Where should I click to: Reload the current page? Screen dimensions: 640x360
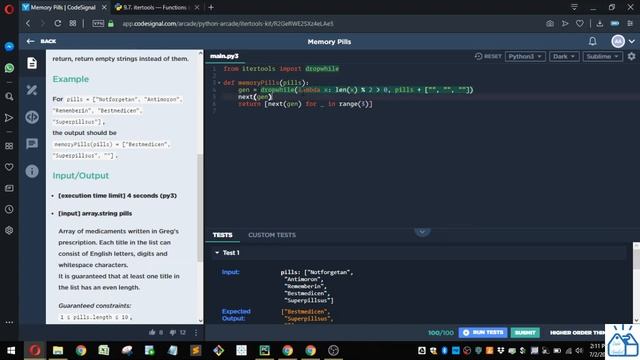point(58,23)
